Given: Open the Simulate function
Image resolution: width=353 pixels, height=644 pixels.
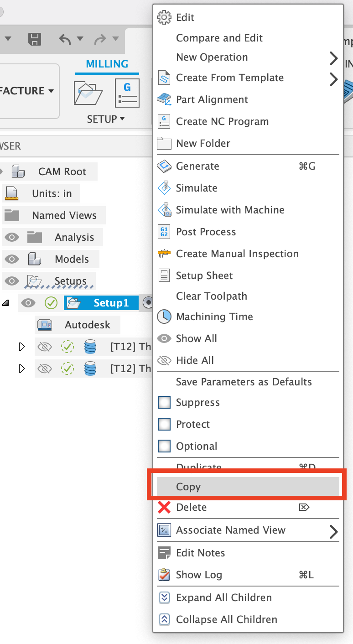Looking at the screenshot, I should click(196, 188).
